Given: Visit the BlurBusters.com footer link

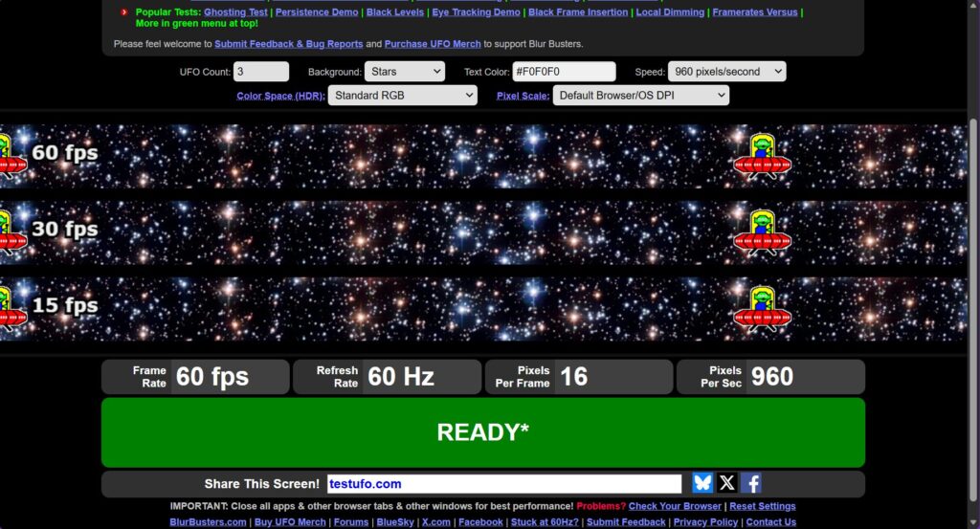Looking at the screenshot, I should pos(208,522).
